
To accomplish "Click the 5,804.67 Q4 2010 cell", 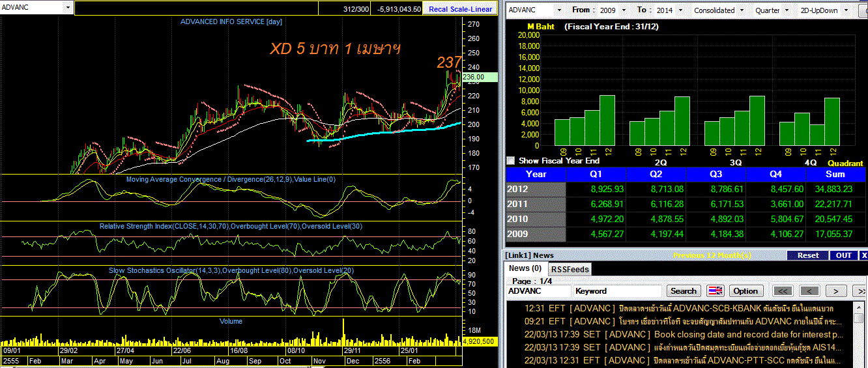I will click(775, 219).
